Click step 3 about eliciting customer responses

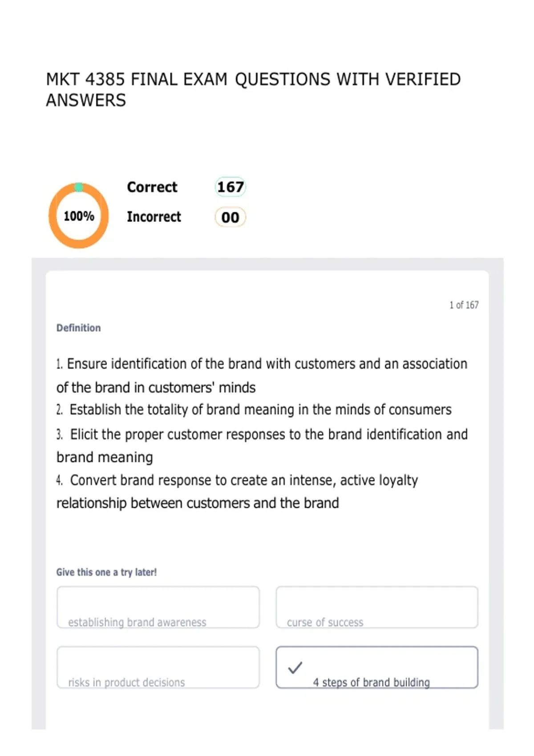click(262, 446)
